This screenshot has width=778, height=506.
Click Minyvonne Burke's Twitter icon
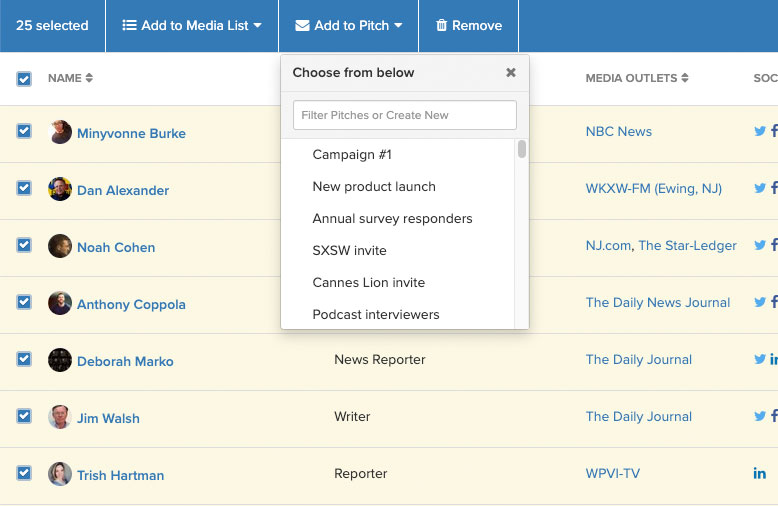760,131
